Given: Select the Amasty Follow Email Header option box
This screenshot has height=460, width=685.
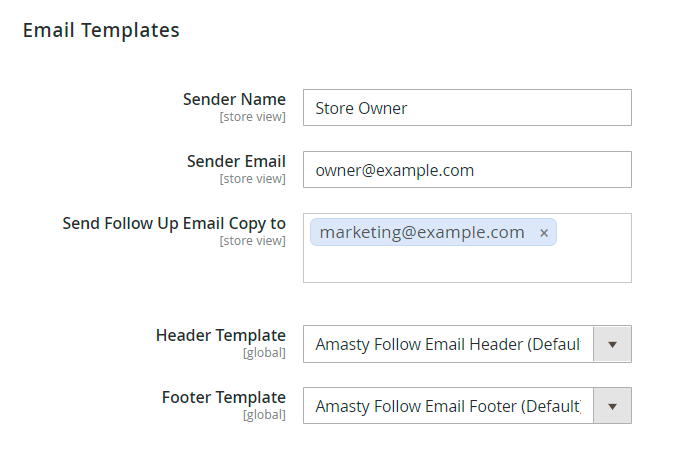Looking at the screenshot, I should (448, 344).
